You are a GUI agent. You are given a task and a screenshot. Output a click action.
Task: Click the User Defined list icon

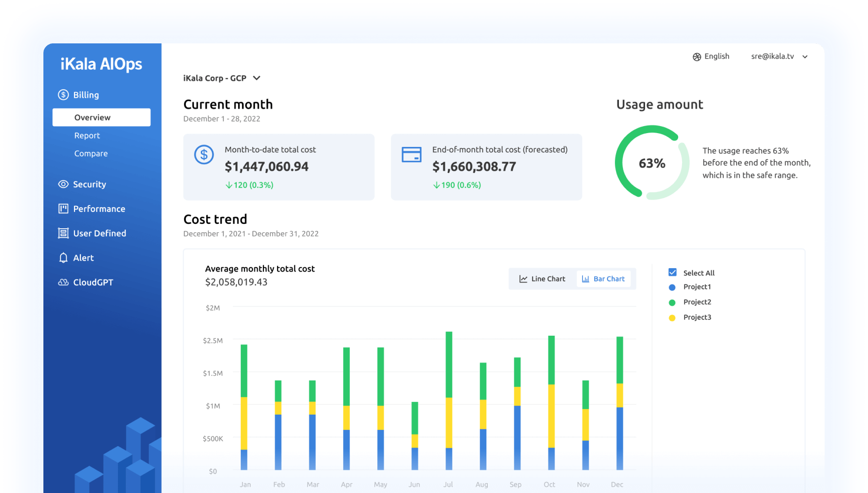[x=63, y=233]
